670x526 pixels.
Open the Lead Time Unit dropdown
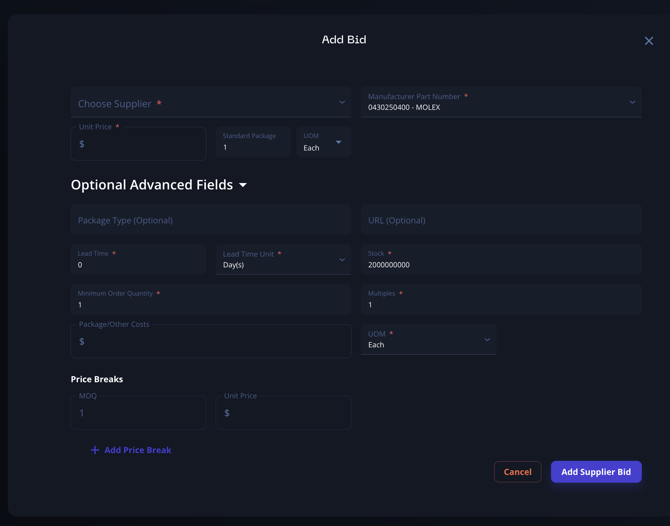[x=283, y=260]
